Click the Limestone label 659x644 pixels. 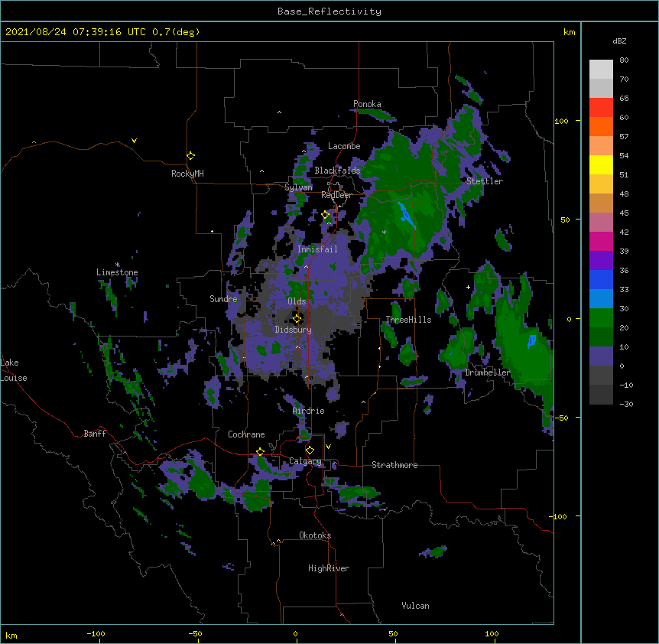117,272
